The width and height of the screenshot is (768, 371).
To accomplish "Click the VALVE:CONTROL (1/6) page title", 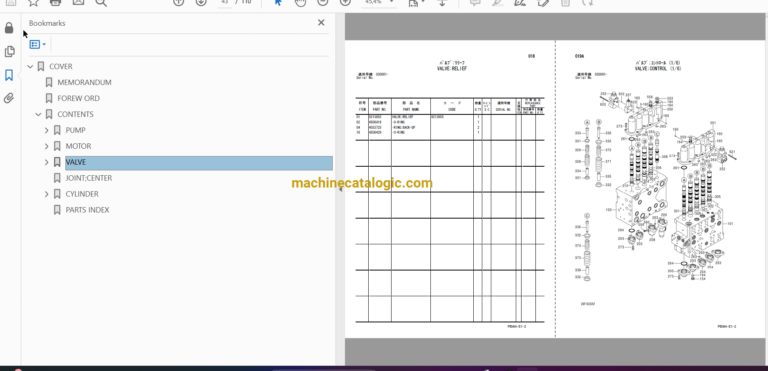I will (x=658, y=69).
